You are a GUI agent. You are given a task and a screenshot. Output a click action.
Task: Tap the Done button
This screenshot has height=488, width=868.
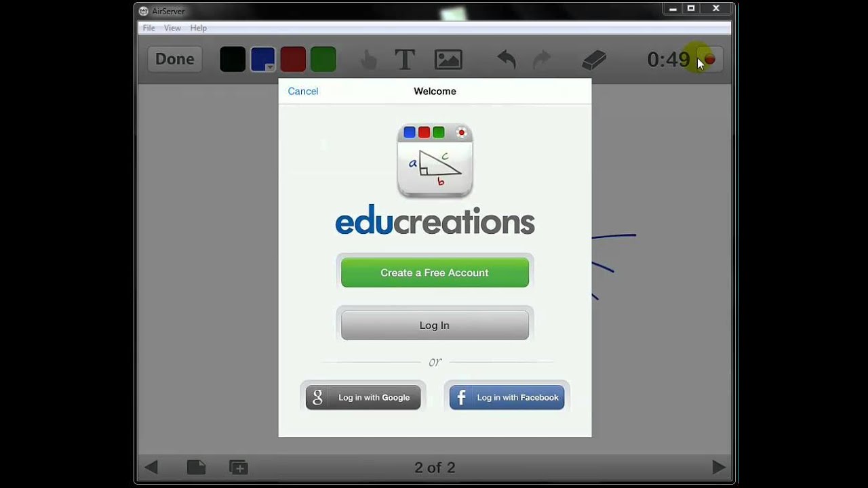[175, 59]
